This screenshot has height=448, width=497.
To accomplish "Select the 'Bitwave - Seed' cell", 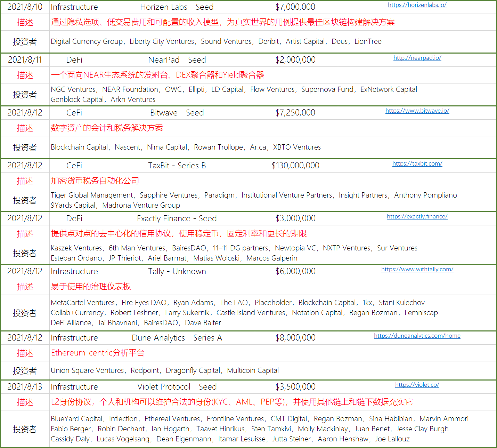I will [177, 113].
